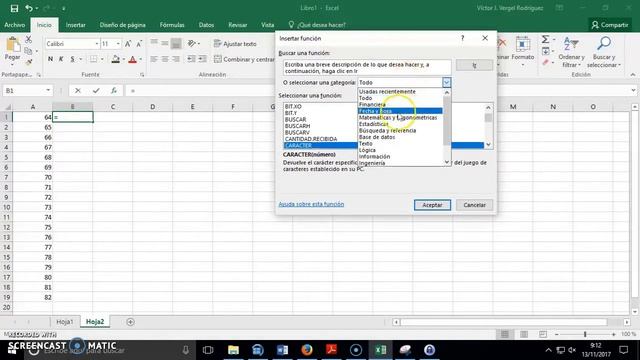Image resolution: width=640 pixels, height=360 pixels.
Task: Switch to the Vista tab
Action: 268,25
